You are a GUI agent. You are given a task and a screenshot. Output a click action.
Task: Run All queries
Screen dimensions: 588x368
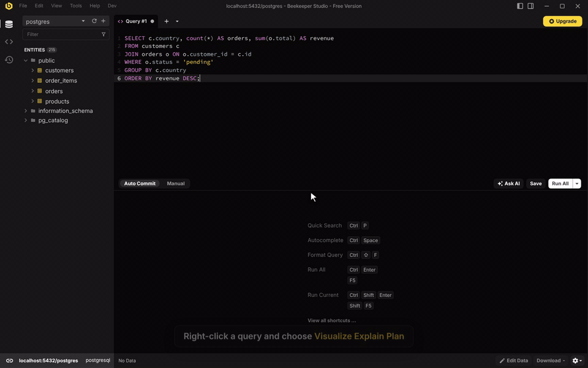pyautogui.click(x=560, y=183)
